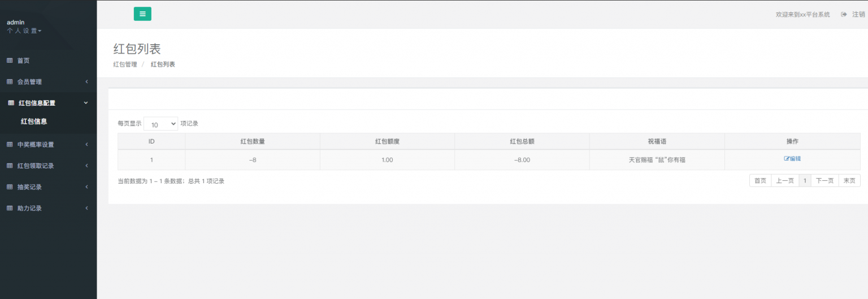Click the 末页 pagination button
This screenshot has height=299, width=868.
coord(849,181)
